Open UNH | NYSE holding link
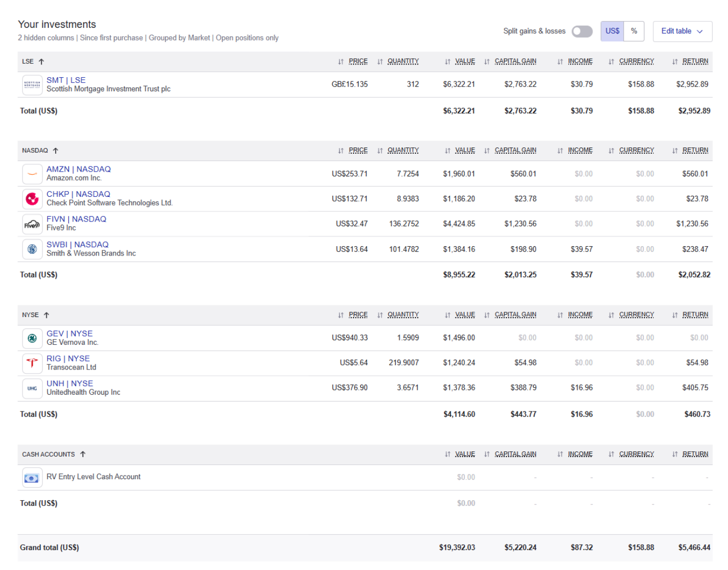This screenshot has width=728, height=570. (x=70, y=384)
